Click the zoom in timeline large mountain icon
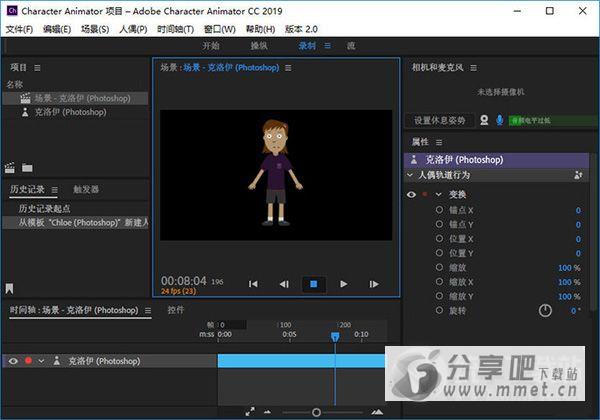Viewport: 600px width, 420px height. tap(377, 412)
